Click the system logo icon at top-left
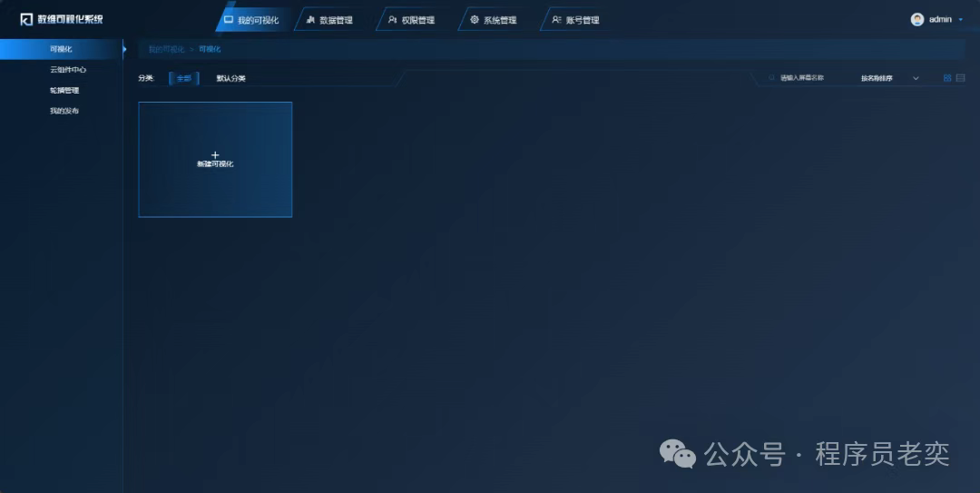This screenshot has height=493, width=980. (x=26, y=19)
